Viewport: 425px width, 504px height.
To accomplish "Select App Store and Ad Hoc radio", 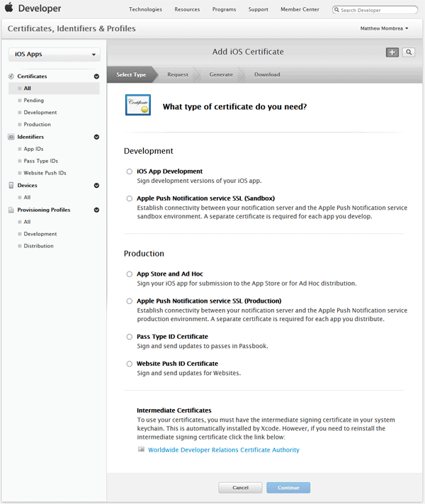I will click(x=129, y=274).
